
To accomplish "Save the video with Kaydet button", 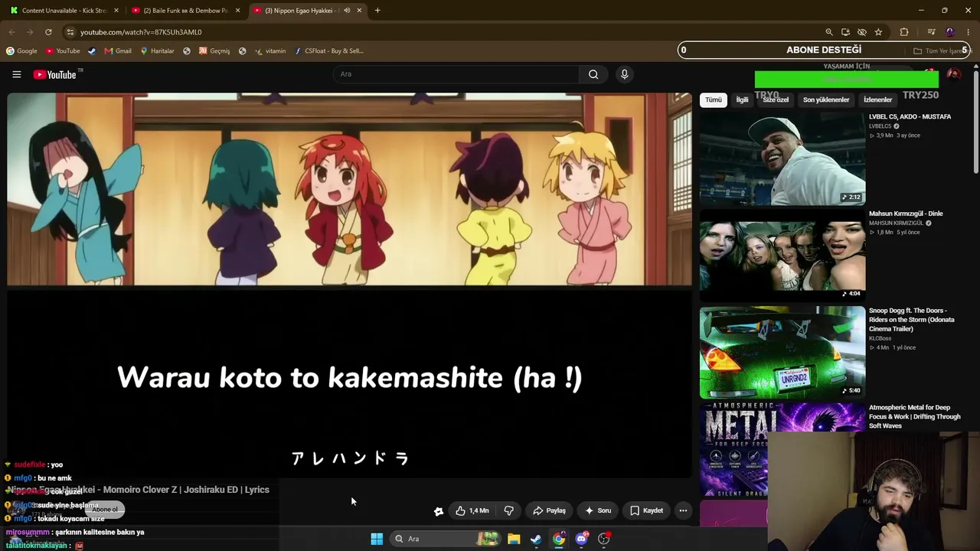I will 647,510.
